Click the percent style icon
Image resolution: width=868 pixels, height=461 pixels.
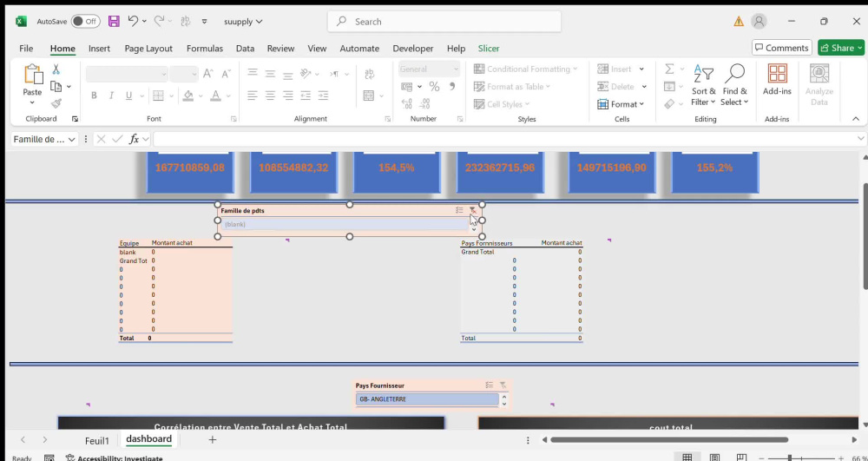point(434,87)
